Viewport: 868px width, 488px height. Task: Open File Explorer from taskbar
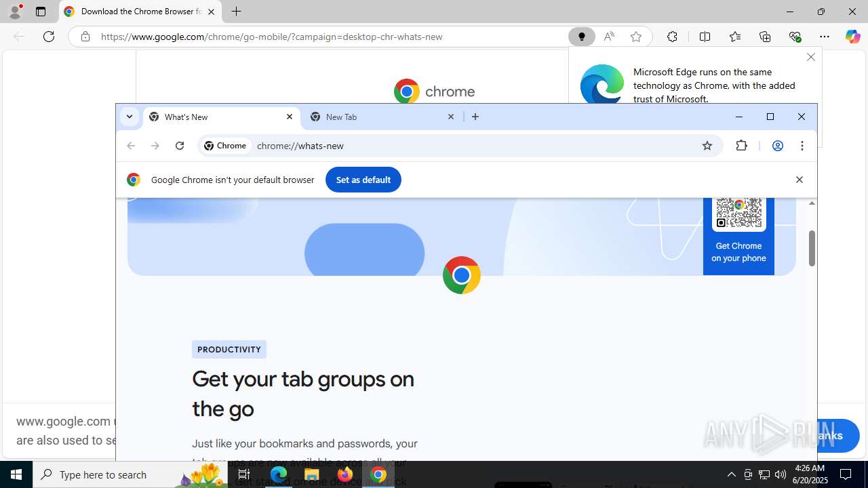point(311,474)
